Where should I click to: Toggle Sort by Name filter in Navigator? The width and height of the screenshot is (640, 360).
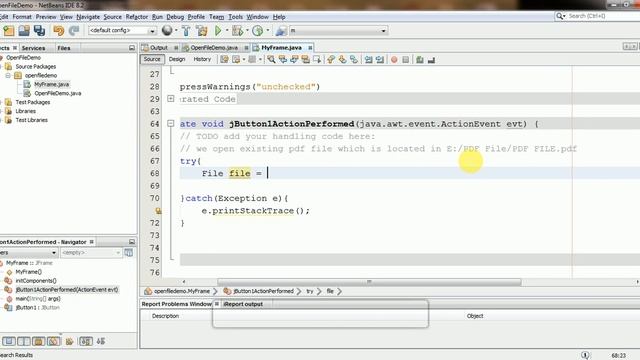(86, 341)
